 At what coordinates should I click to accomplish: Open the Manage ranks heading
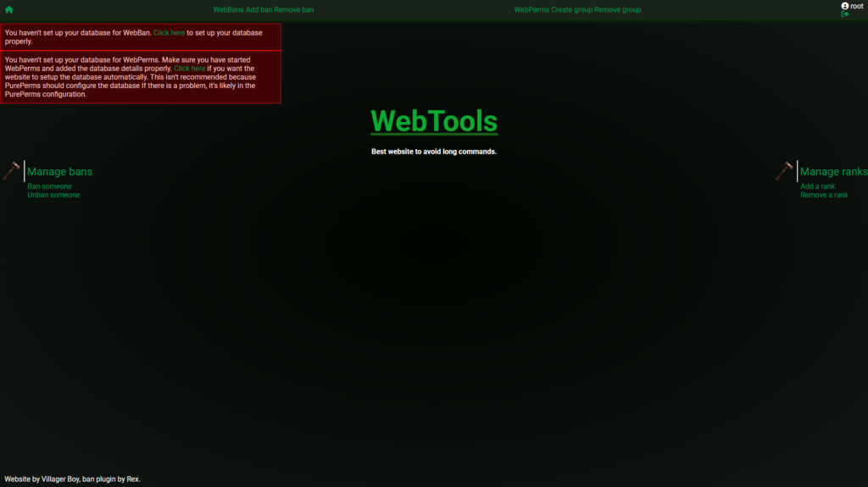[x=834, y=172]
